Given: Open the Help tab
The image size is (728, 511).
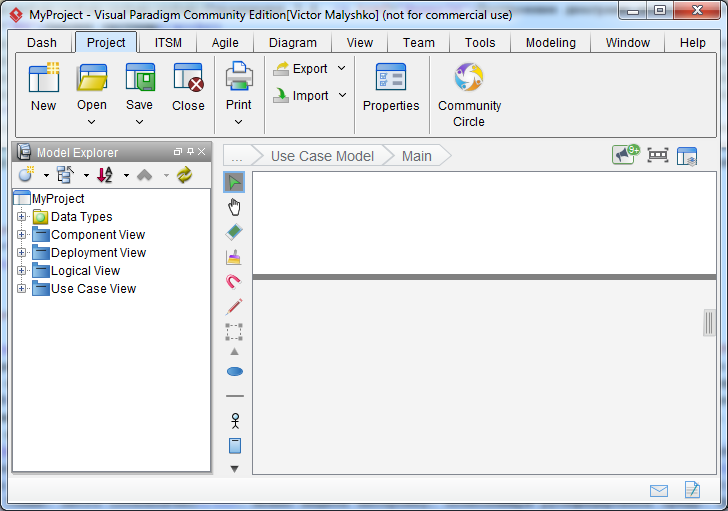Looking at the screenshot, I should tap(693, 43).
